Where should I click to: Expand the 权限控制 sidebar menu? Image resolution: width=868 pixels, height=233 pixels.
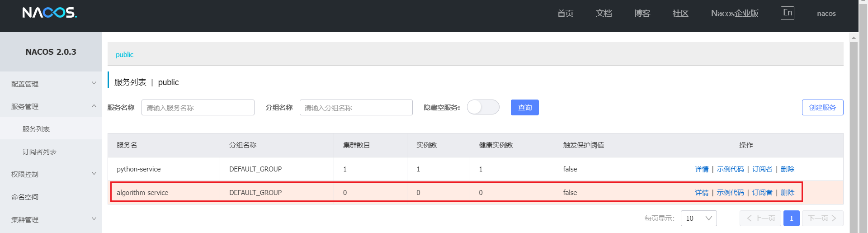pos(51,174)
